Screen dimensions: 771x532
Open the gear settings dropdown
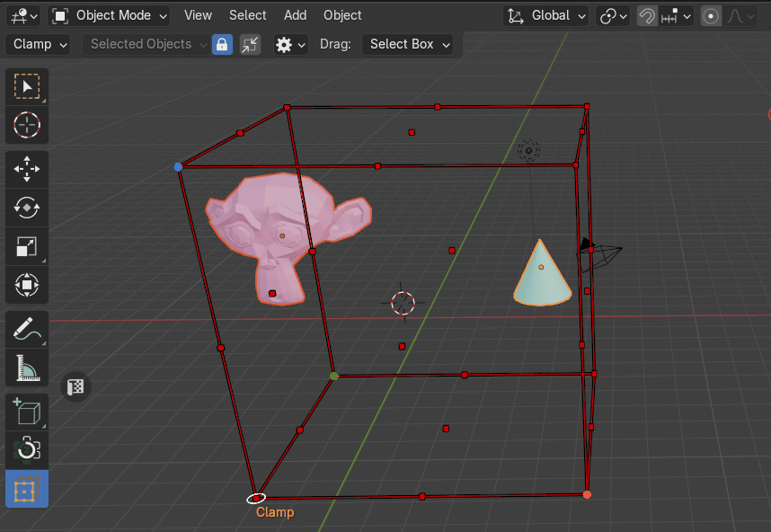click(290, 45)
